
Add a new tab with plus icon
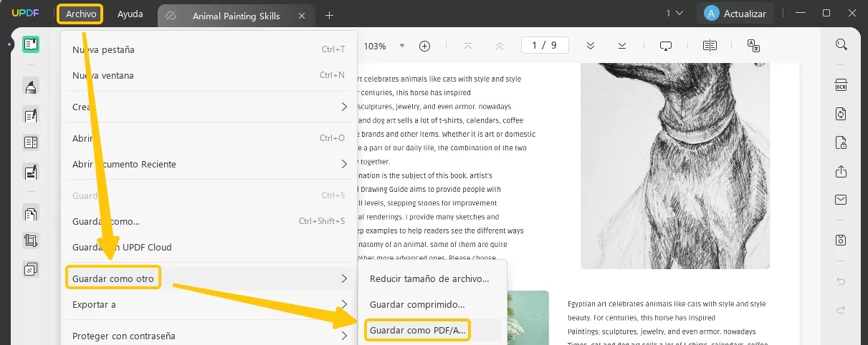pyautogui.click(x=329, y=15)
